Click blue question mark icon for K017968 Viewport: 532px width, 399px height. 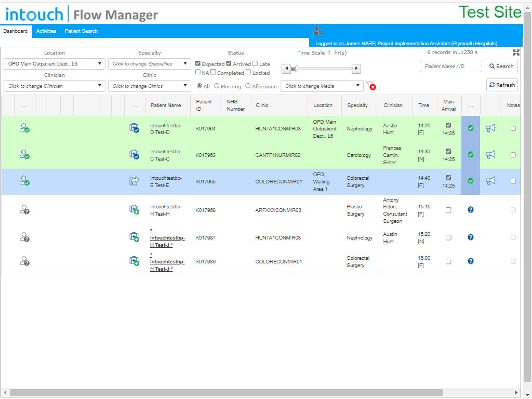(x=471, y=210)
